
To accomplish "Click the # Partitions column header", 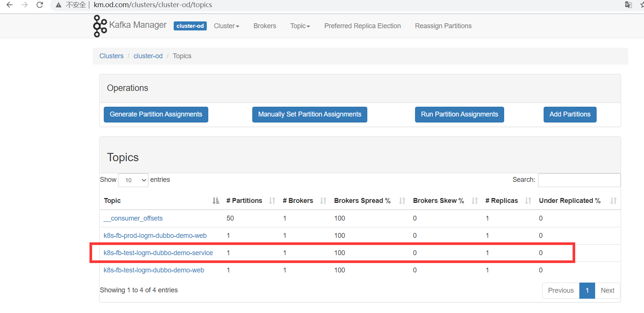I will tap(244, 201).
